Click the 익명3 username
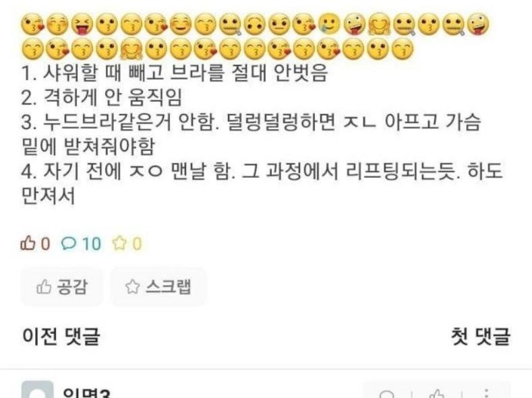532x398 pixels. click(87, 393)
